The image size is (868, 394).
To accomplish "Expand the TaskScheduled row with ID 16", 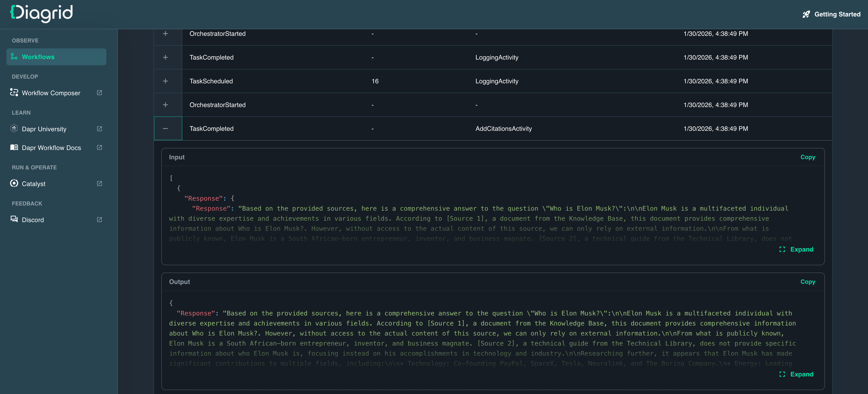I will 165,81.
